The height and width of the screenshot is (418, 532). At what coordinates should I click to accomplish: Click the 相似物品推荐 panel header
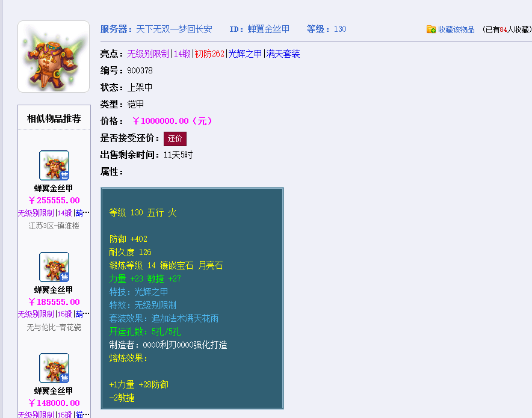click(x=54, y=118)
